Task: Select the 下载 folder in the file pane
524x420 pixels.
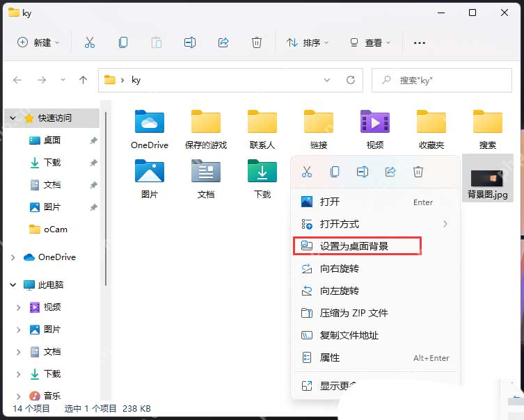Action: pyautogui.click(x=262, y=179)
